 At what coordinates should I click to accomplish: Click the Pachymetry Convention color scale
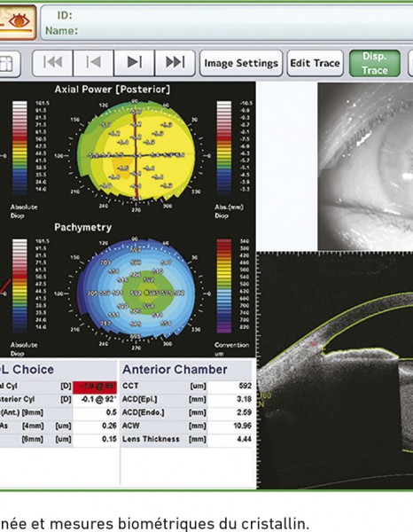(224, 286)
